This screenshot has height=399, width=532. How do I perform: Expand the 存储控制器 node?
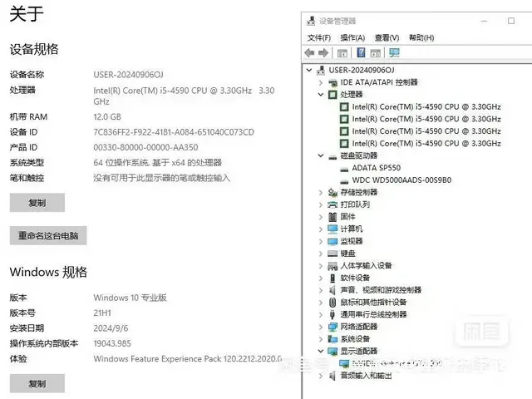[x=321, y=192]
